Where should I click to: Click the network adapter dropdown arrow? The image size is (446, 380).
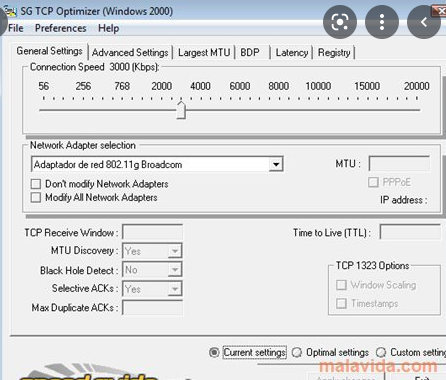click(276, 164)
